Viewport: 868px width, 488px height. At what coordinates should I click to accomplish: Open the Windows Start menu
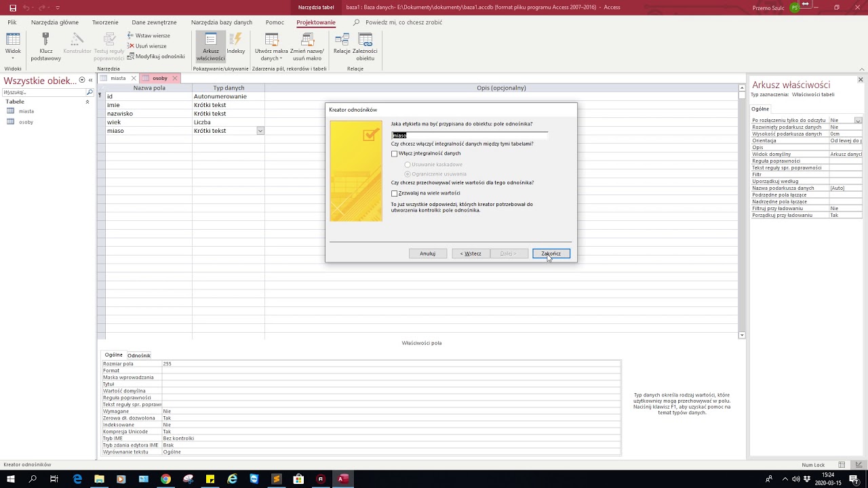click(11, 479)
